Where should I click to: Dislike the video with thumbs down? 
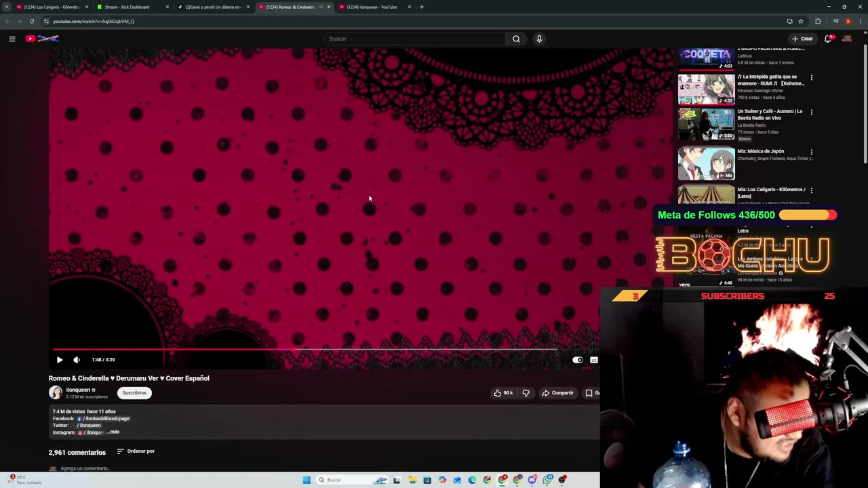coord(526,393)
